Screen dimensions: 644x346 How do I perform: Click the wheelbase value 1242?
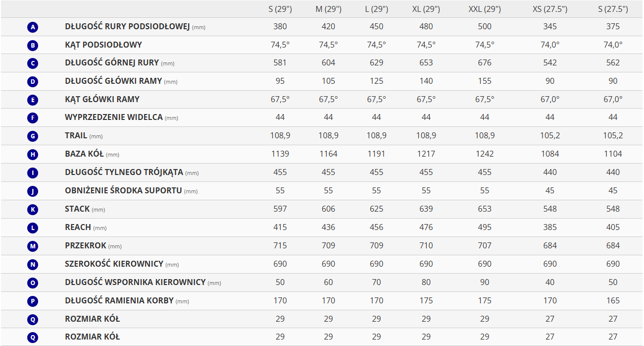485,154
